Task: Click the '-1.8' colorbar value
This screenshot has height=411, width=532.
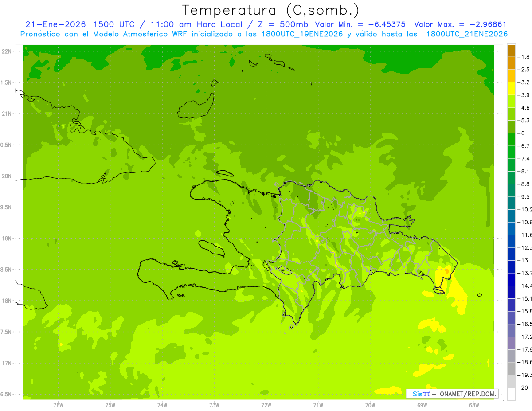Action: [x=524, y=57]
